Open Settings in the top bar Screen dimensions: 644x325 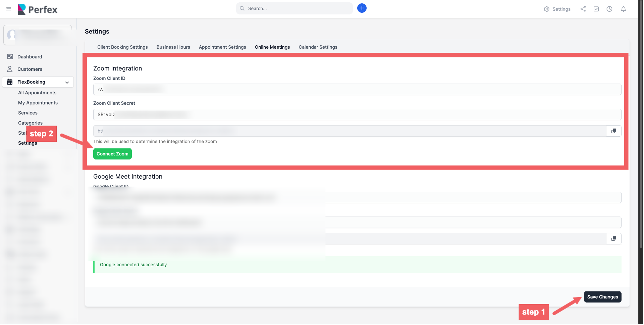click(x=557, y=9)
